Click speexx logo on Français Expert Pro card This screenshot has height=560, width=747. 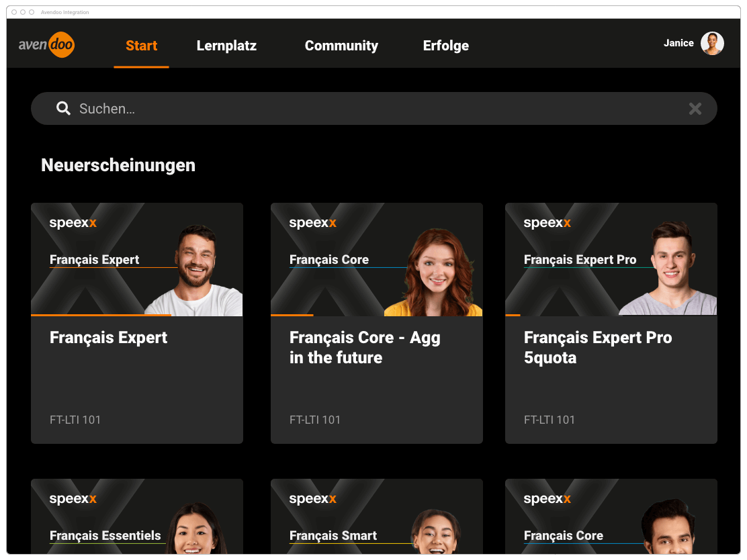(547, 223)
